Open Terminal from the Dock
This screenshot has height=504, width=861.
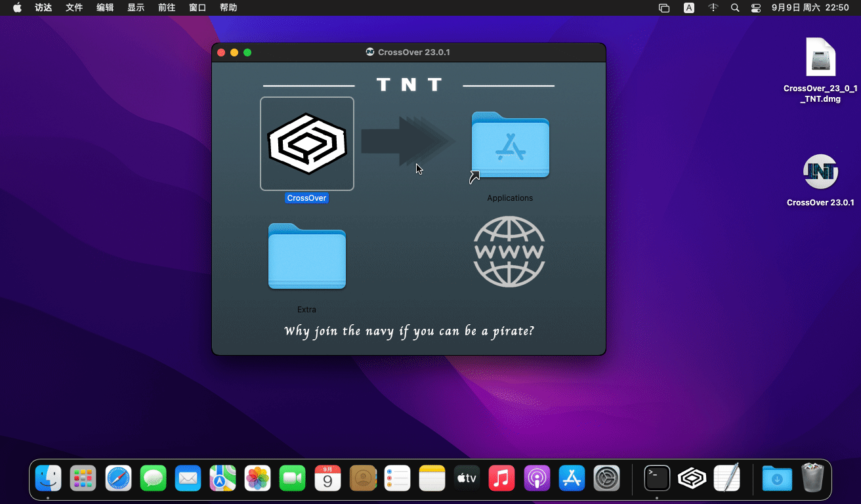coord(657,478)
